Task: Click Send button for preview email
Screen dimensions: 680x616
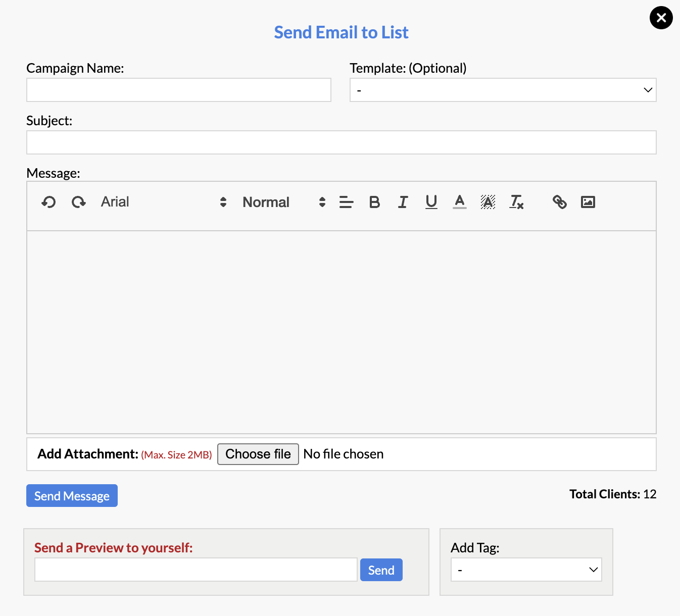Action: coord(381,570)
